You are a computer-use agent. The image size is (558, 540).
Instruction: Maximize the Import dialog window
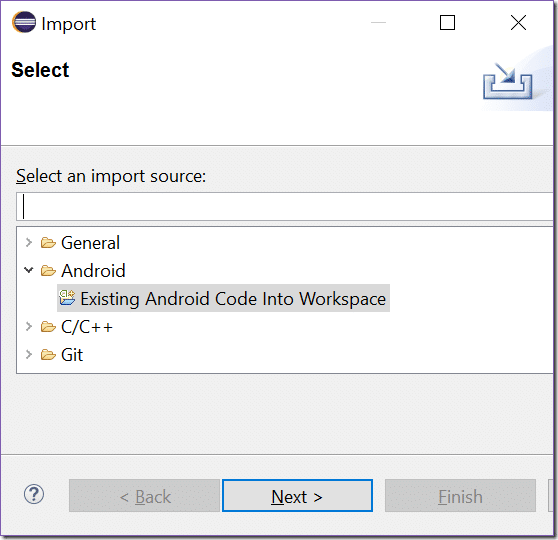pyautogui.click(x=447, y=23)
